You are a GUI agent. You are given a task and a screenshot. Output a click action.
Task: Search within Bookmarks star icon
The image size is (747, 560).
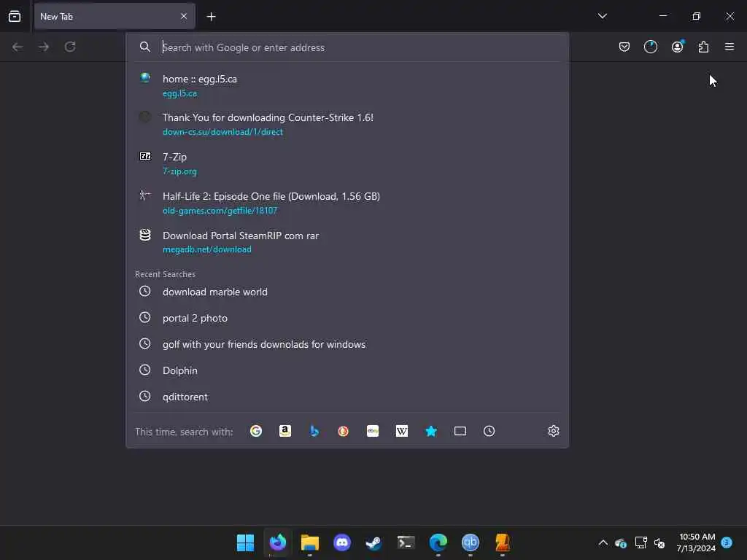point(431,431)
